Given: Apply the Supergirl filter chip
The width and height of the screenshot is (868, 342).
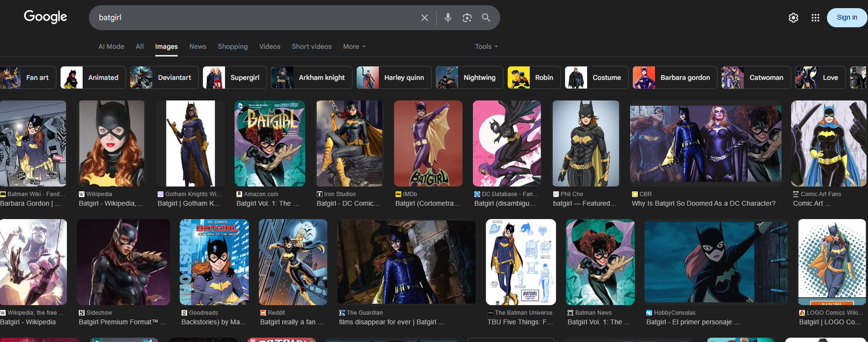Looking at the screenshot, I should coord(235,77).
